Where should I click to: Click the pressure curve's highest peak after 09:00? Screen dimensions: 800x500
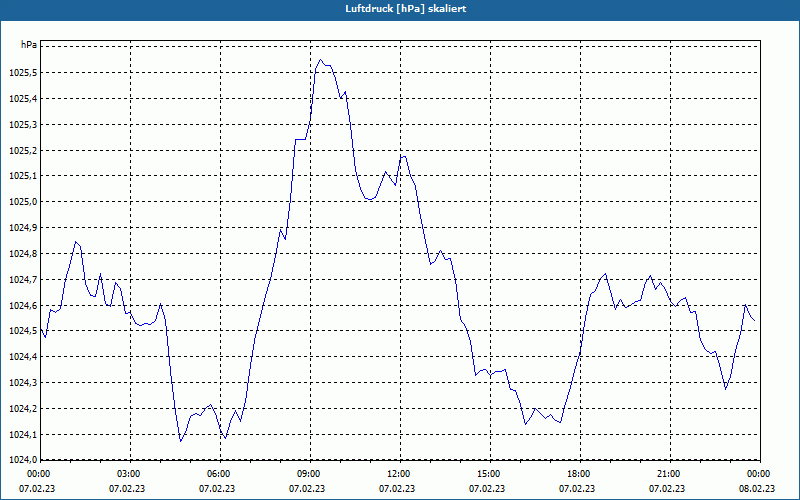coord(320,60)
